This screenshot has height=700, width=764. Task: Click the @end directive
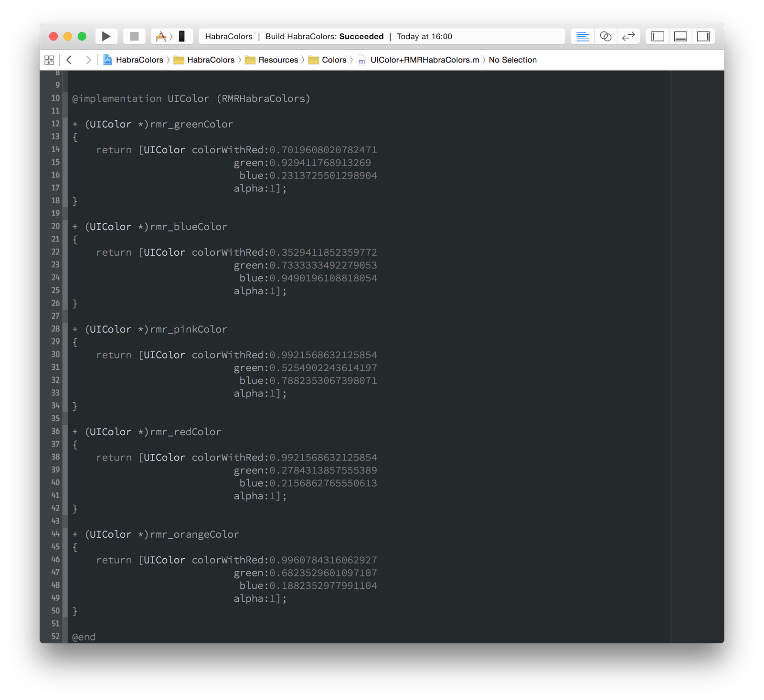[84, 637]
